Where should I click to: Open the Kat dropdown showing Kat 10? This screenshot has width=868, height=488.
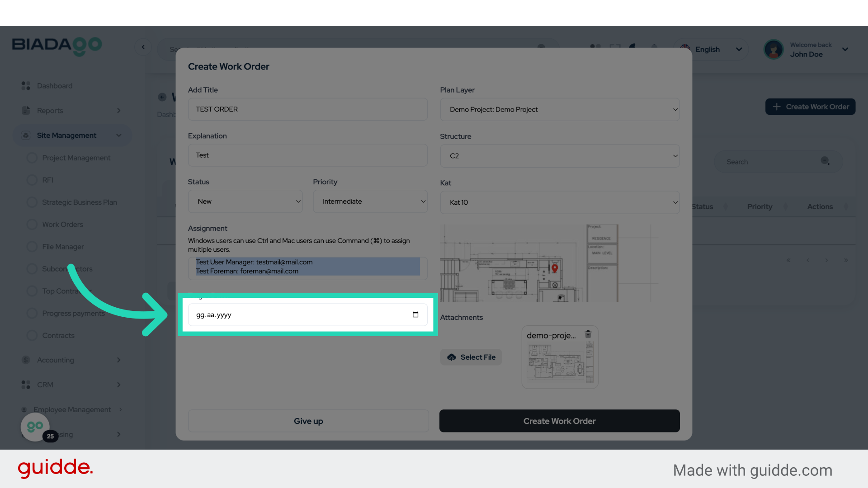559,202
